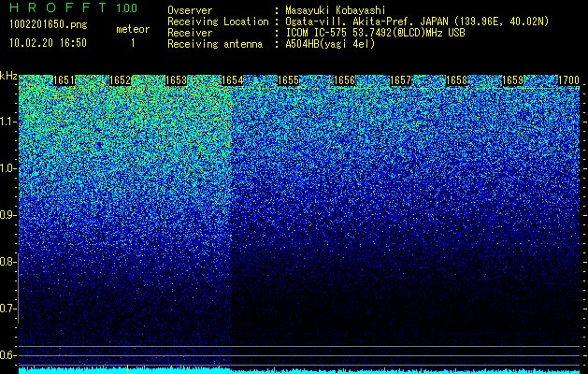Viewport: 588px width, 374px height.
Task: Click the meteor label
Action: click(x=133, y=29)
